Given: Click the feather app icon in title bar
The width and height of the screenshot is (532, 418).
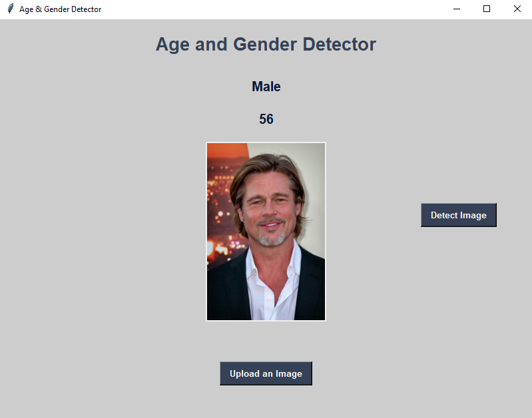Looking at the screenshot, I should pos(11,9).
